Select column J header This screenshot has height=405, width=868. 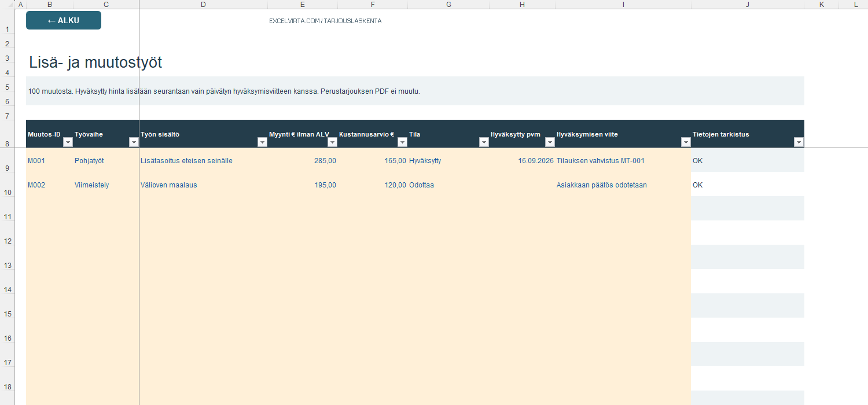(x=748, y=5)
